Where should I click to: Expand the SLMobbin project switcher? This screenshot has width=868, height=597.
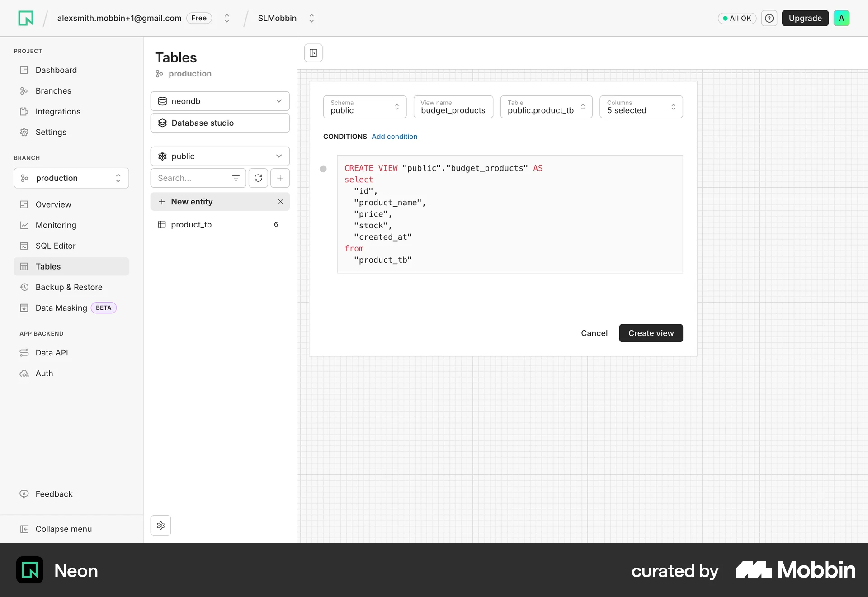(x=311, y=18)
